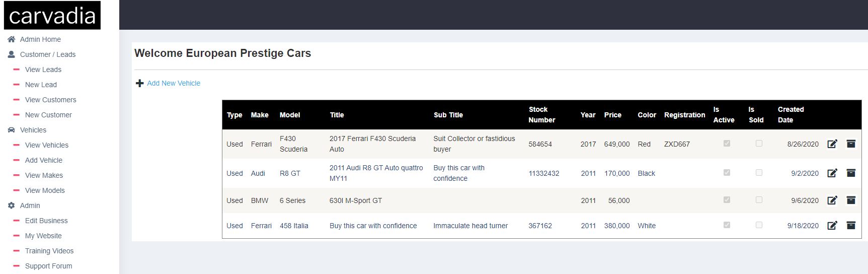868x274 pixels.
Task: Click the Admin Home house icon
Action: click(x=11, y=39)
